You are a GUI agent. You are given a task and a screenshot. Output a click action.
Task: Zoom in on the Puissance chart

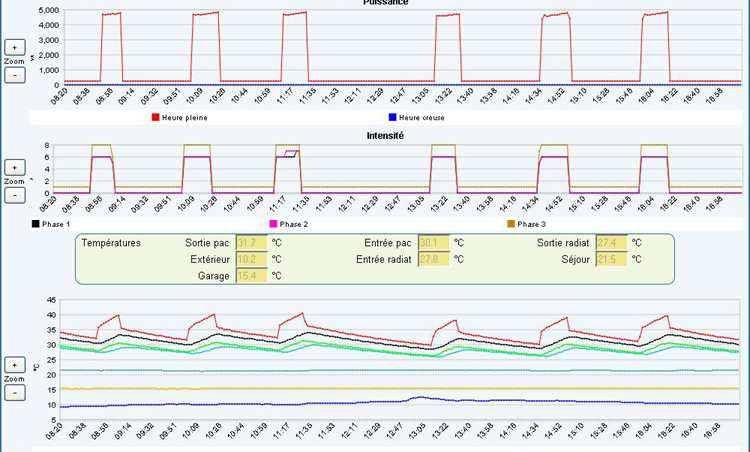[15, 47]
